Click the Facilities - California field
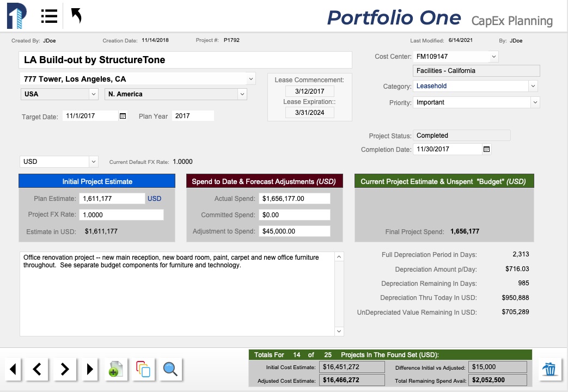Viewport: 568px width, 392px height. pos(477,71)
